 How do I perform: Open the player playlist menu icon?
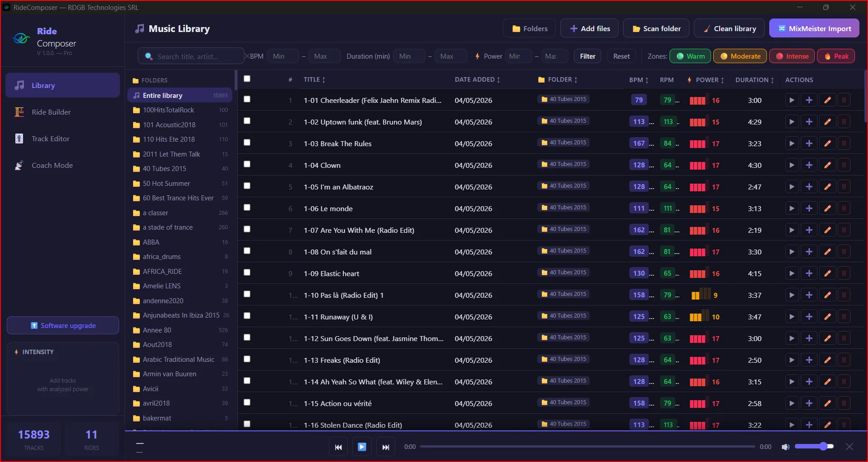point(140,447)
